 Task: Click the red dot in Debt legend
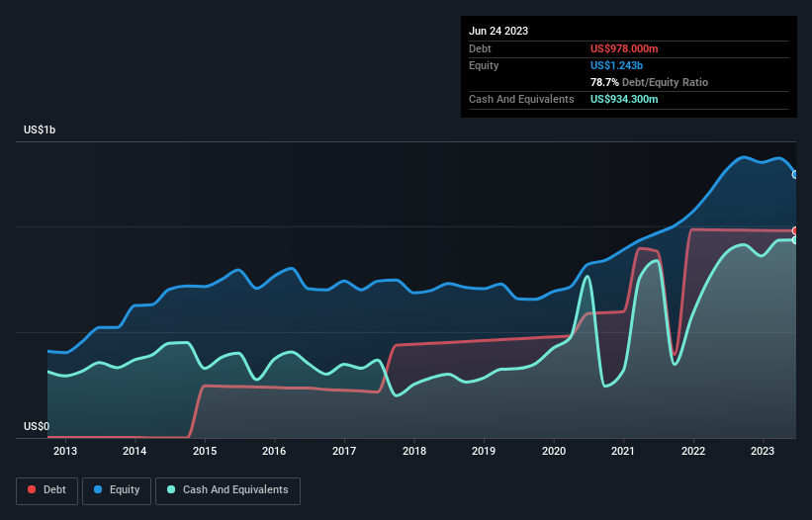[32, 489]
